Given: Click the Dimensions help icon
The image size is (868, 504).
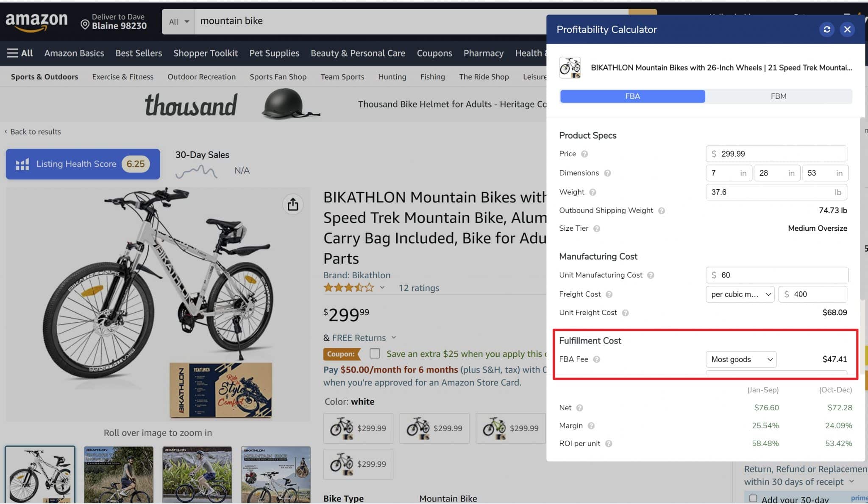Looking at the screenshot, I should [607, 173].
